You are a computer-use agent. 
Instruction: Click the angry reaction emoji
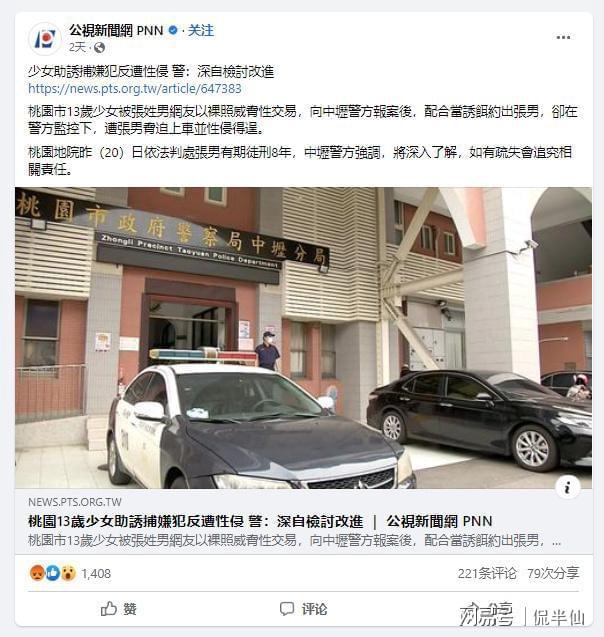click(37, 573)
